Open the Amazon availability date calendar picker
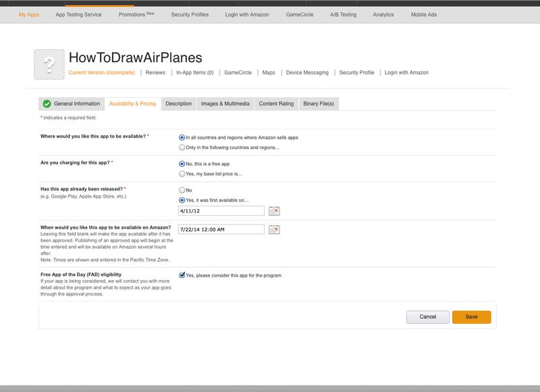Image resolution: width=540 pixels, height=392 pixels. (274, 229)
